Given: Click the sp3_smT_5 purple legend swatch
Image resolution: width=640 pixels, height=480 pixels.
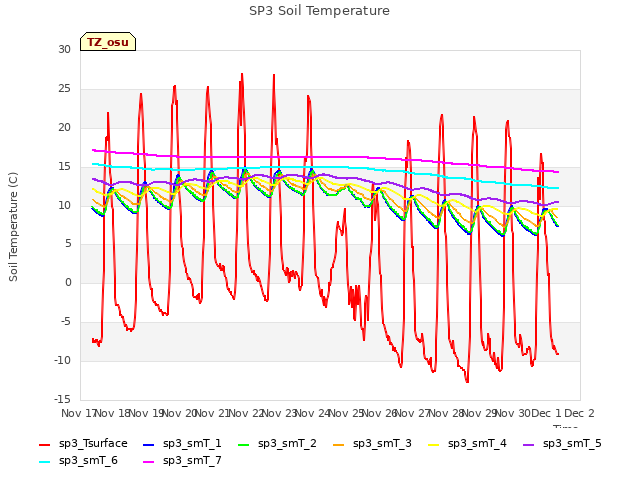Looking at the screenshot, I should point(529,444).
